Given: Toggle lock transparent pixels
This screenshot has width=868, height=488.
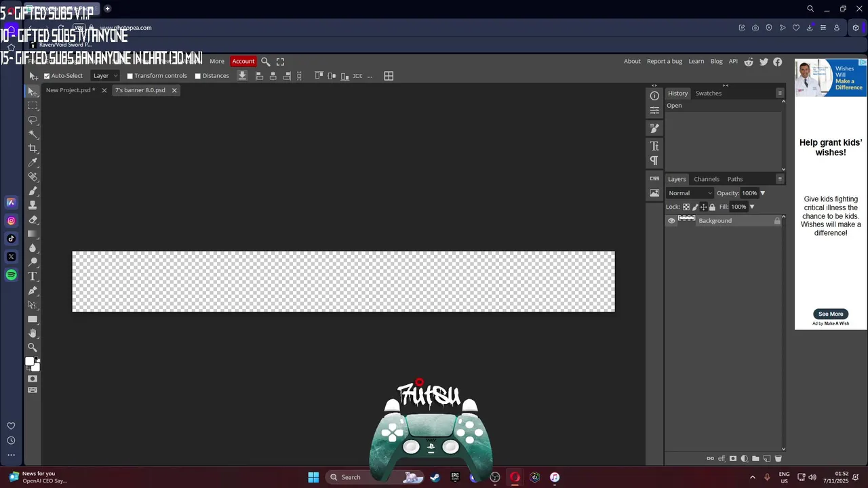Looking at the screenshot, I should coord(686,207).
